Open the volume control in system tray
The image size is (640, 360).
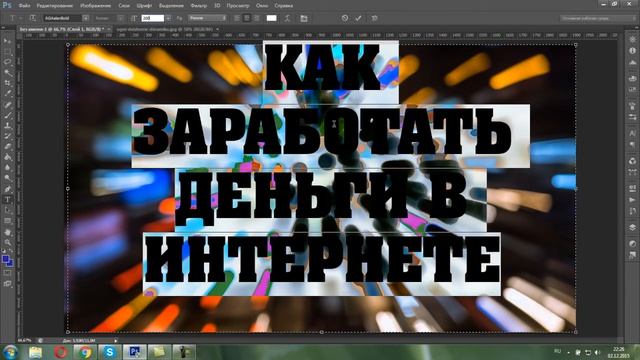click(597, 352)
